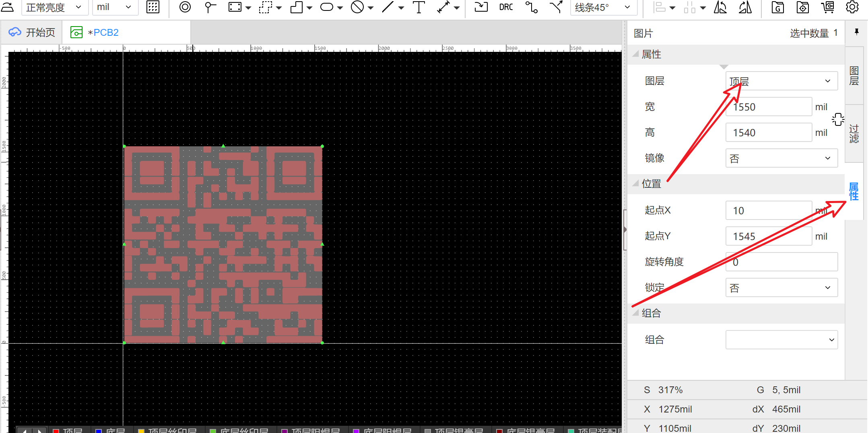Select the dashed region tool
This screenshot has height=433, width=868.
coord(266,7)
